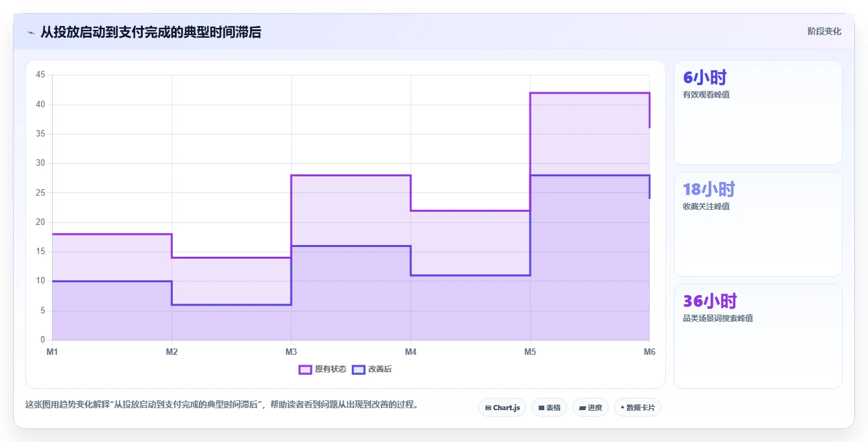This screenshot has height=442, width=868.
Task: Click the lightning icon beside the title
Action: pos(31,32)
